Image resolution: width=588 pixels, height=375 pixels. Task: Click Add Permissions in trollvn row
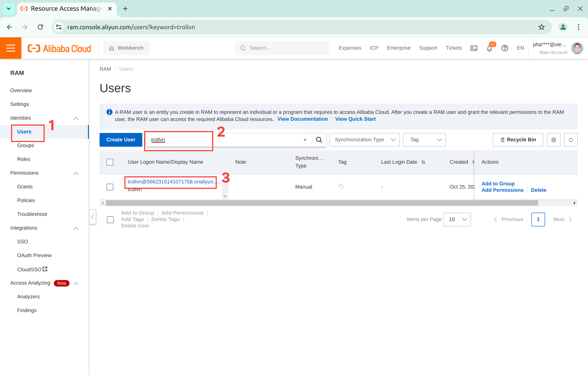tap(502, 190)
